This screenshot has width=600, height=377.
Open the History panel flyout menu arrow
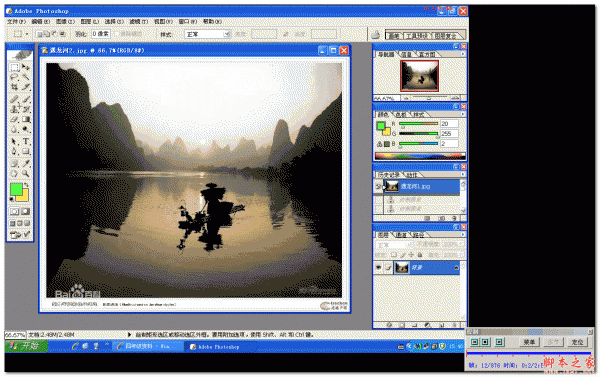pyautogui.click(x=463, y=174)
